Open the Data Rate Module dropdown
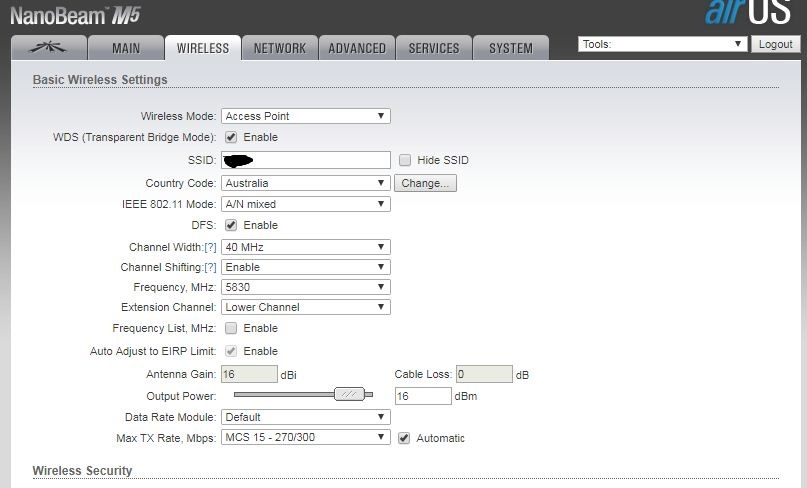807x488 pixels. (306, 417)
